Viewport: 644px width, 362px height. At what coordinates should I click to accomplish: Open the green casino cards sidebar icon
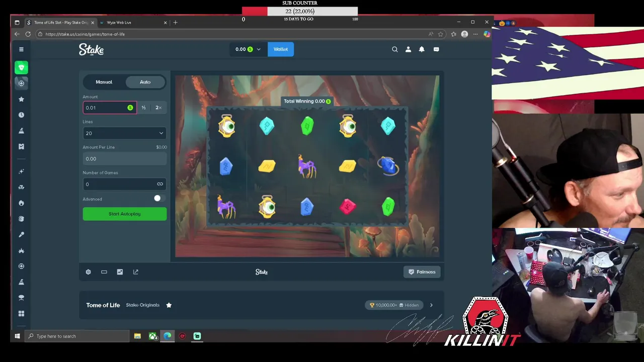(x=21, y=67)
